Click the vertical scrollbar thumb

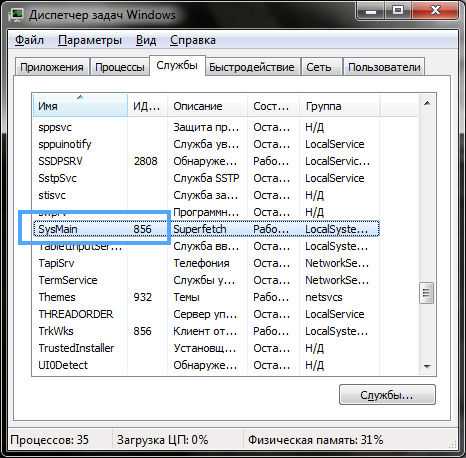427,293
